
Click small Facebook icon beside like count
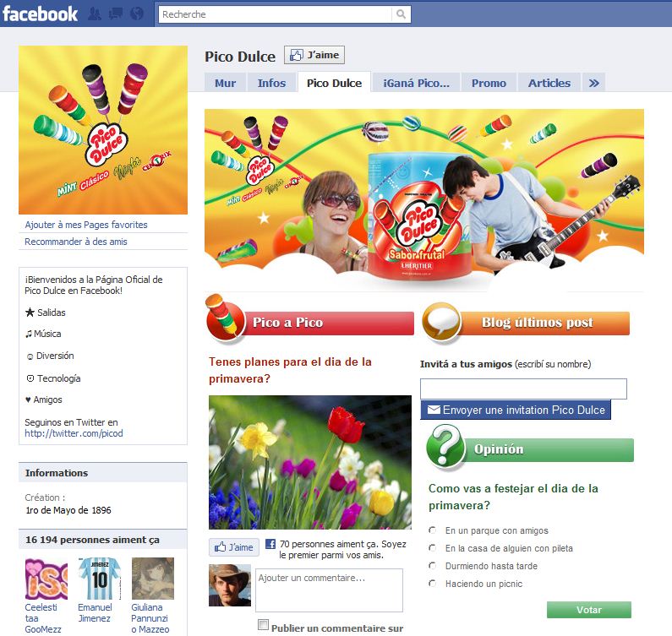point(270,544)
